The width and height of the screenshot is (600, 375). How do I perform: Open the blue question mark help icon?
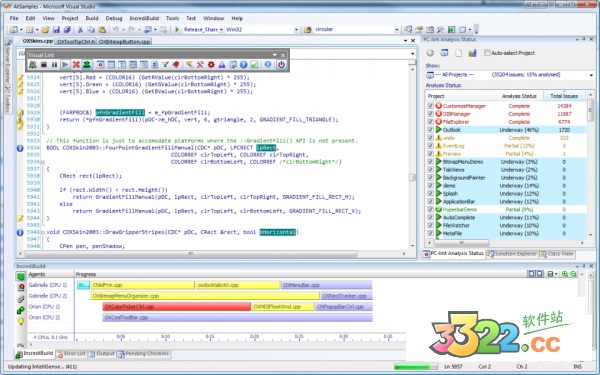tap(243, 65)
